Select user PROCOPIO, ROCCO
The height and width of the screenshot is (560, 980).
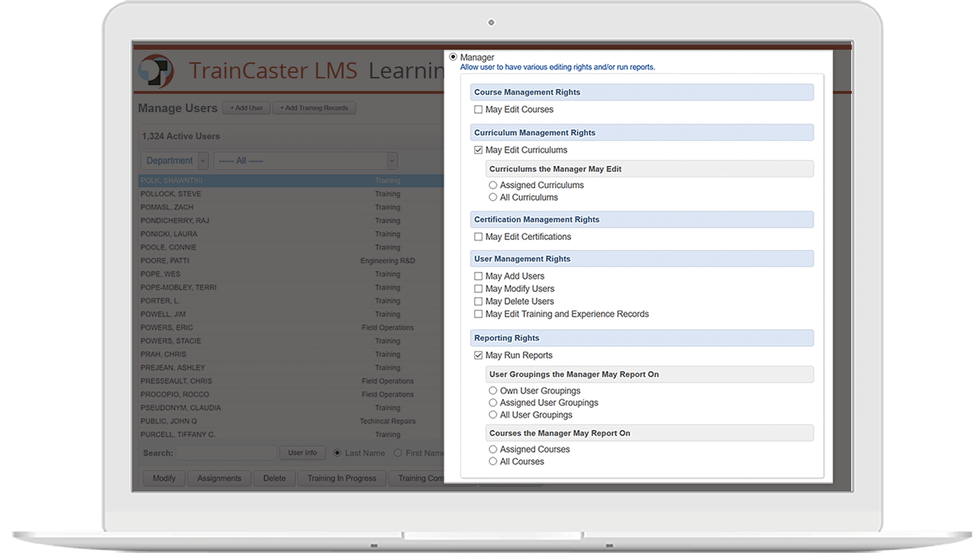coord(291,395)
